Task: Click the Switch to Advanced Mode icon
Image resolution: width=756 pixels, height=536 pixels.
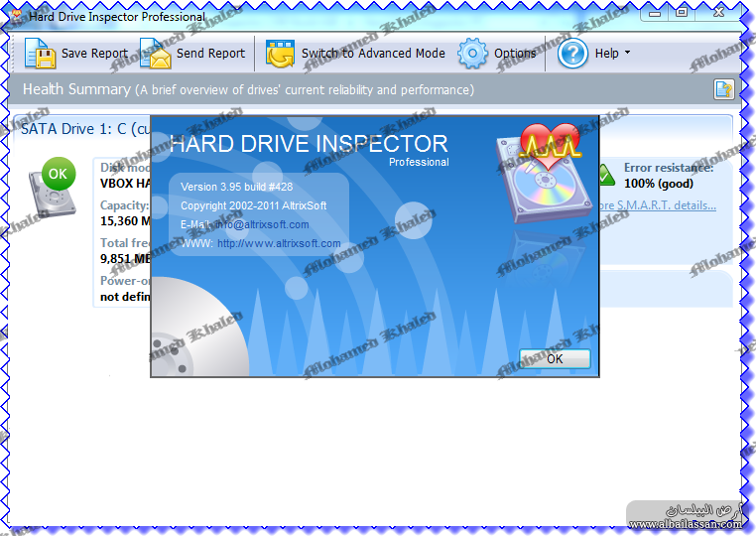Action: point(280,53)
